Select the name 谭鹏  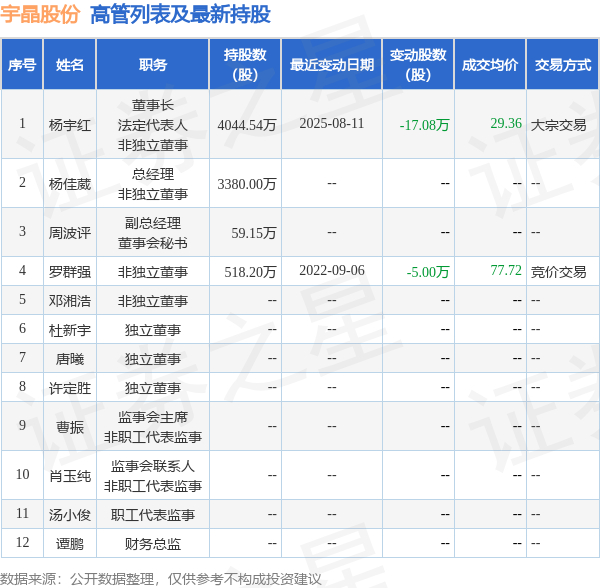pyautogui.click(x=70, y=544)
